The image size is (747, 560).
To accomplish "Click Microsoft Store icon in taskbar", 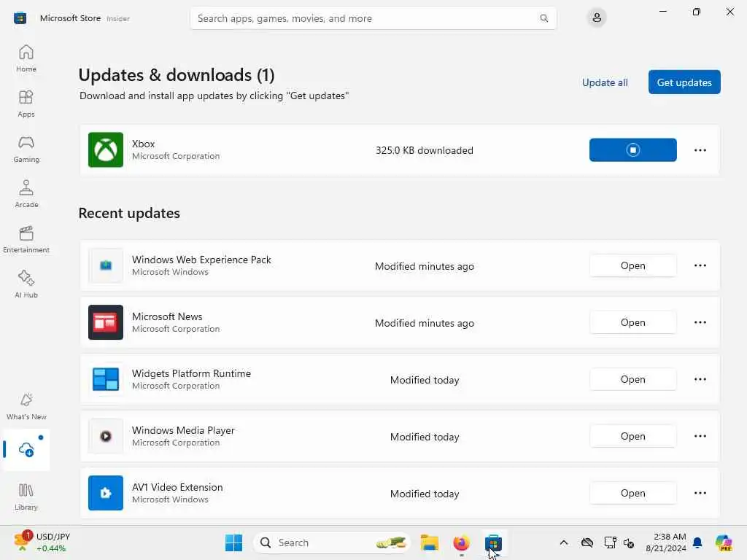I will [493, 542].
